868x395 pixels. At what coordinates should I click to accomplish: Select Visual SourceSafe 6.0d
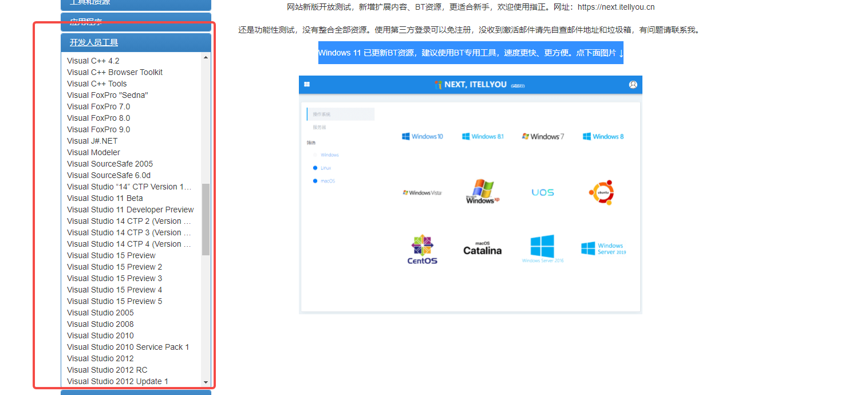point(109,175)
